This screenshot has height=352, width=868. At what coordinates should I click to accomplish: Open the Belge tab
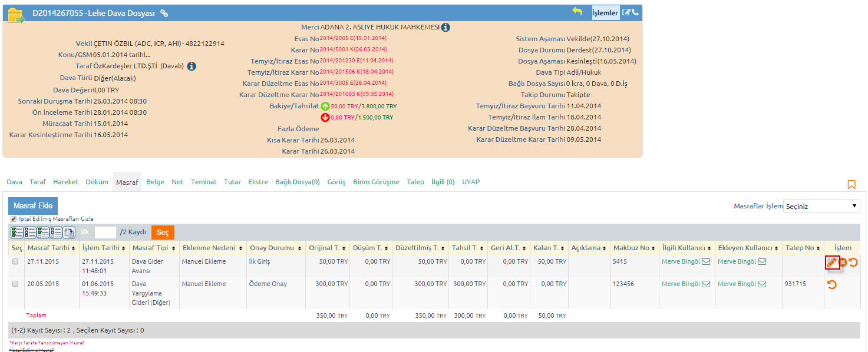tap(155, 182)
